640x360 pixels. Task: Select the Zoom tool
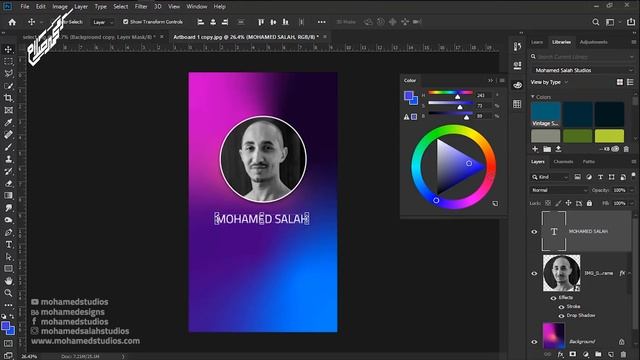(x=8, y=293)
